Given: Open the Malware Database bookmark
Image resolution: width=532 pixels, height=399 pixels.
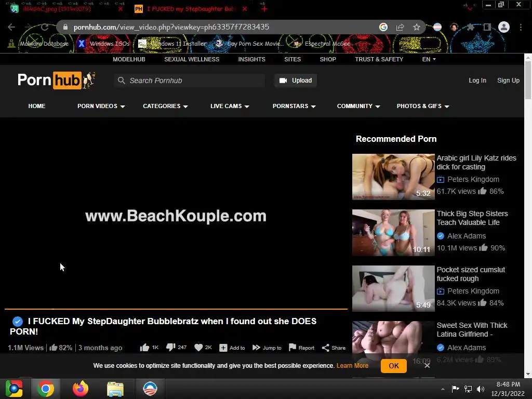Looking at the screenshot, I should pos(38,44).
